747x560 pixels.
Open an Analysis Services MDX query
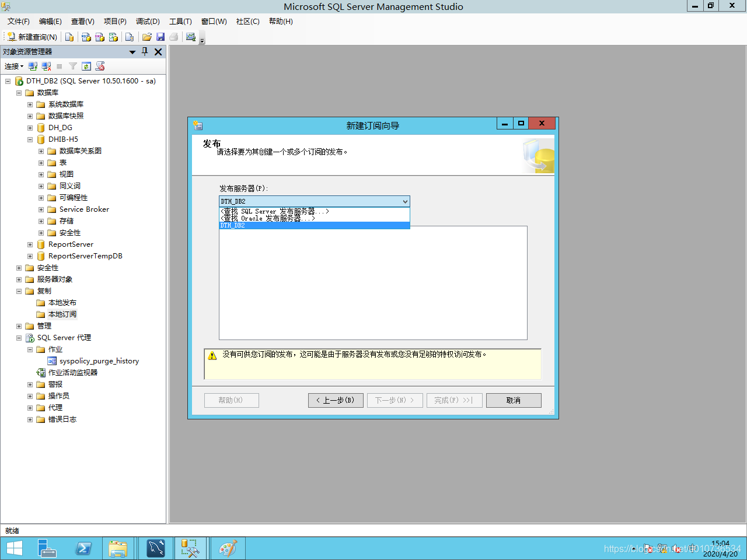click(x=86, y=37)
